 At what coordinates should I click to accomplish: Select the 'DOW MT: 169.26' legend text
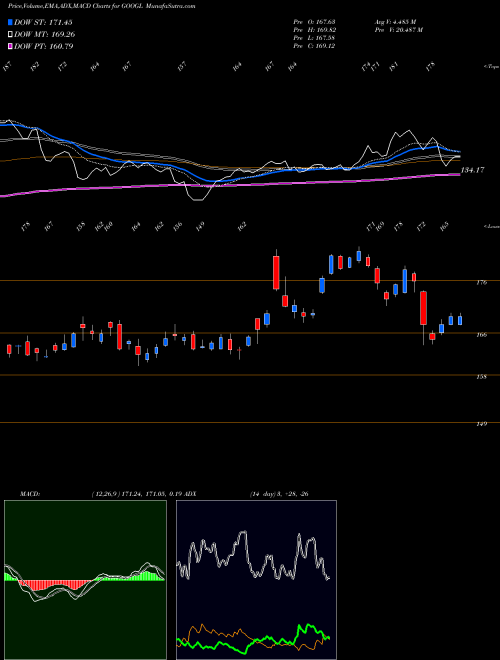[45, 34]
